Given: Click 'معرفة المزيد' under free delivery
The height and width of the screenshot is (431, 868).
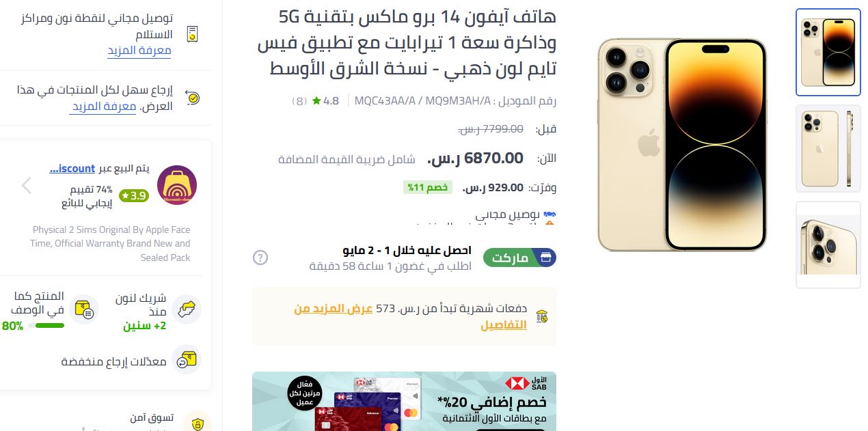Looking at the screenshot, I should (x=139, y=51).
